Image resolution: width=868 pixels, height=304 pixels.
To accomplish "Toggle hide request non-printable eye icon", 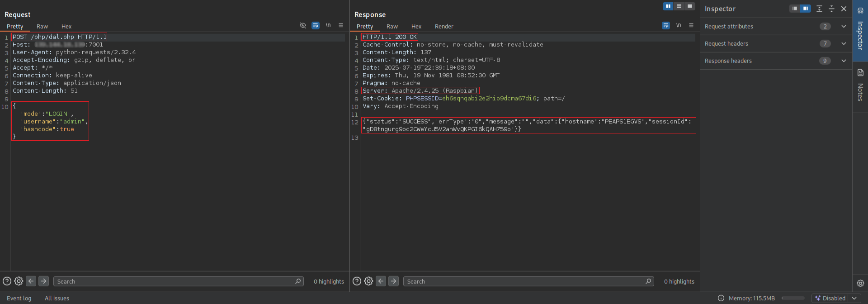I will tap(303, 25).
